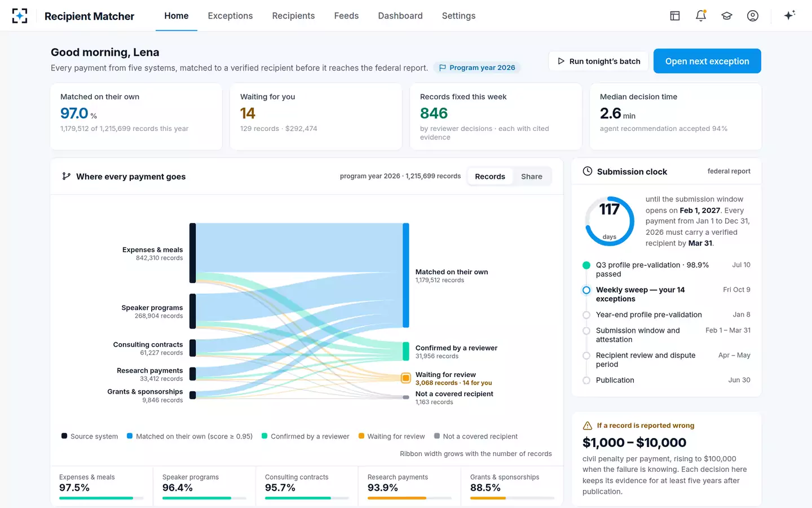Screen dimensions: 812x508
Task: Click the green Confirmed by a reviewer legend swatch
Action: (264, 436)
